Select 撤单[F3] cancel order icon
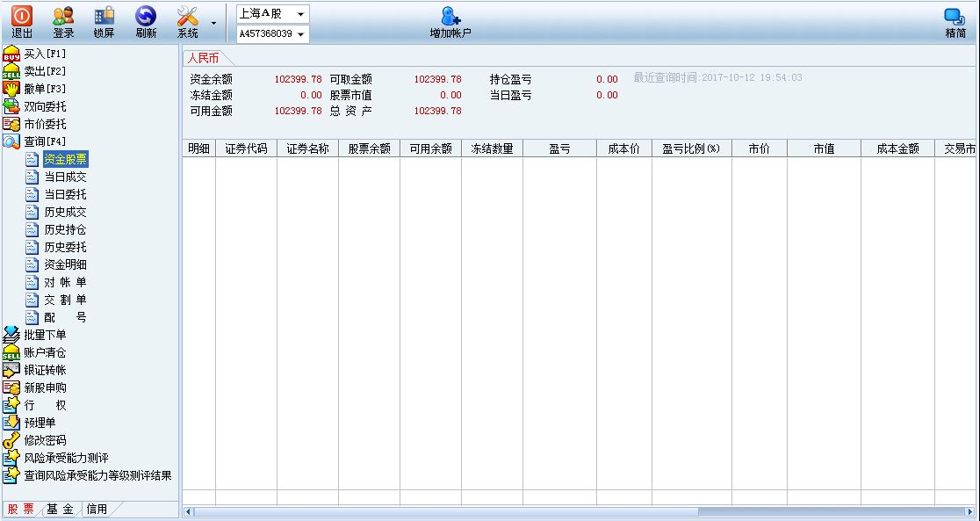This screenshot has height=521, width=980. pyautogui.click(x=11, y=89)
